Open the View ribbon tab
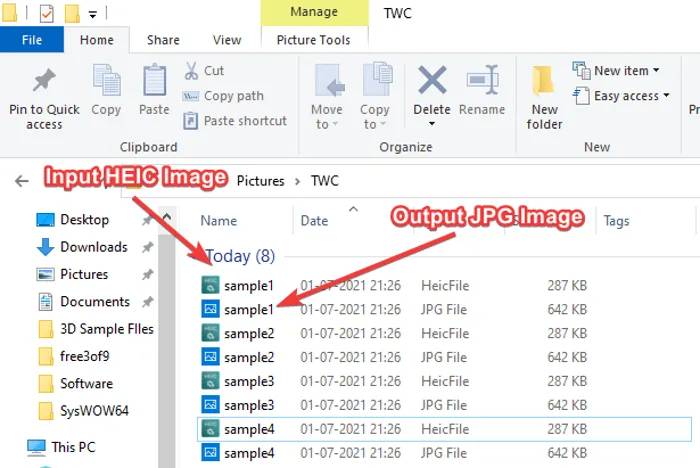The width and height of the screenshot is (700, 468). click(227, 40)
